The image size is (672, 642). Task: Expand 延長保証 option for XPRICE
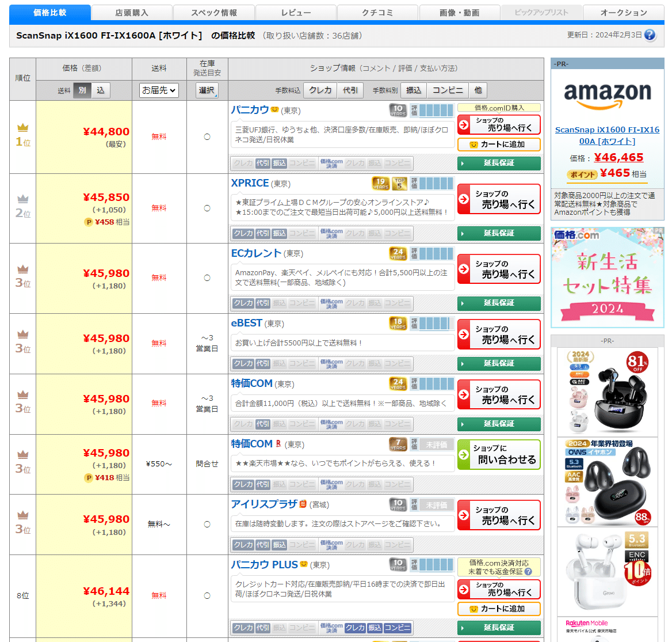pyautogui.click(x=499, y=233)
